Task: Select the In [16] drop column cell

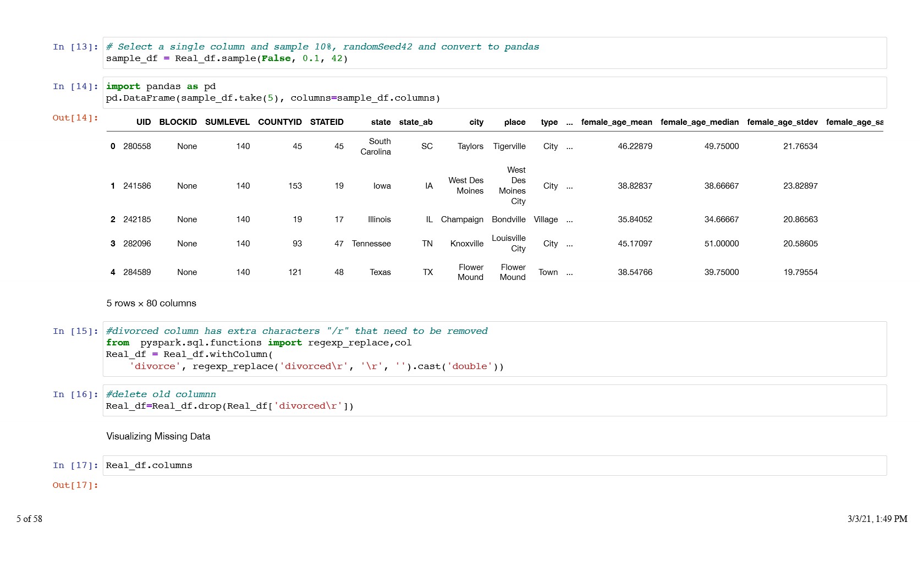Action: coord(494,400)
